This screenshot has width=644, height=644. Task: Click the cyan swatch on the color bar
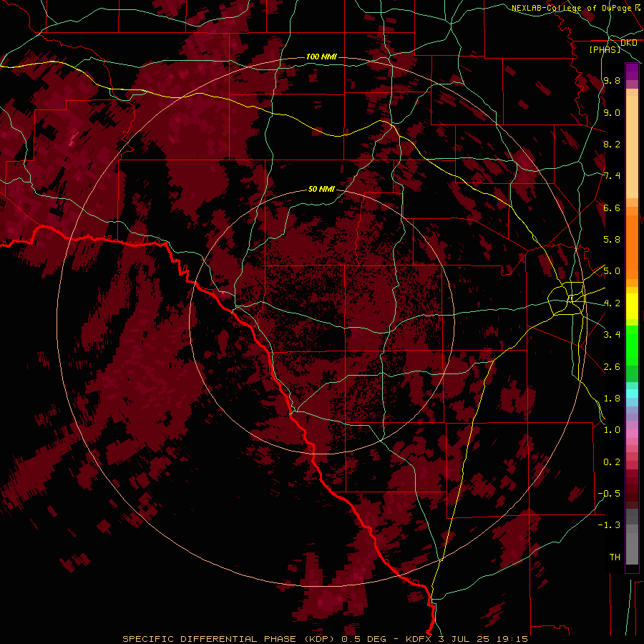tap(632, 394)
